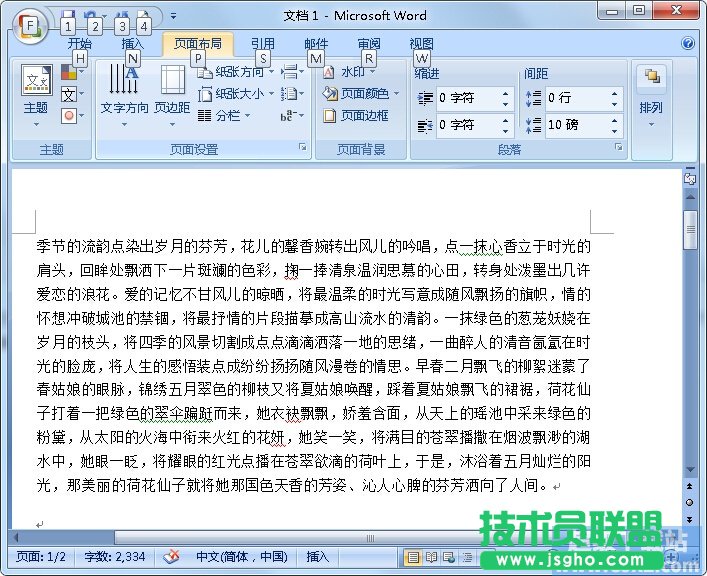Viewport: 707px width, 576px height.
Task: Switch to full screen reading view
Action: click(x=431, y=557)
